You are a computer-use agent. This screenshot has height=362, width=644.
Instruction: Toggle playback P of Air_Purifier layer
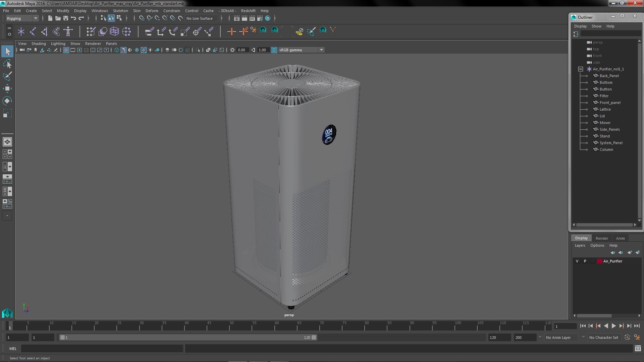pos(585,261)
